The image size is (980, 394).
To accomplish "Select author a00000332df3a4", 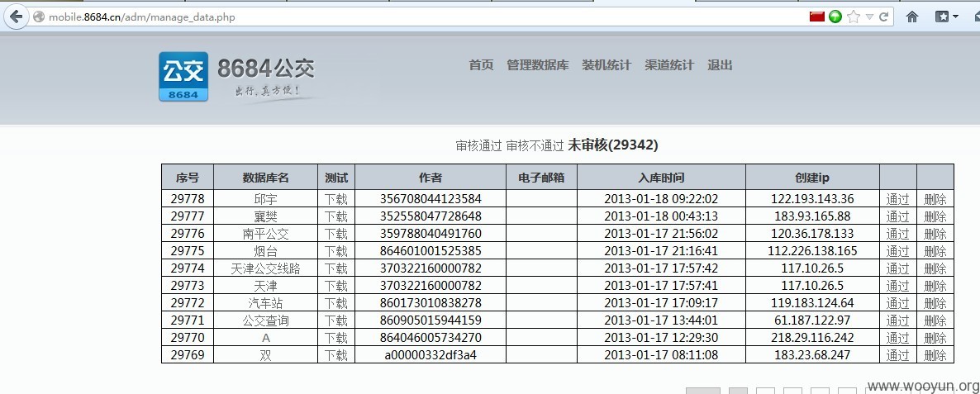I will pos(431,355).
